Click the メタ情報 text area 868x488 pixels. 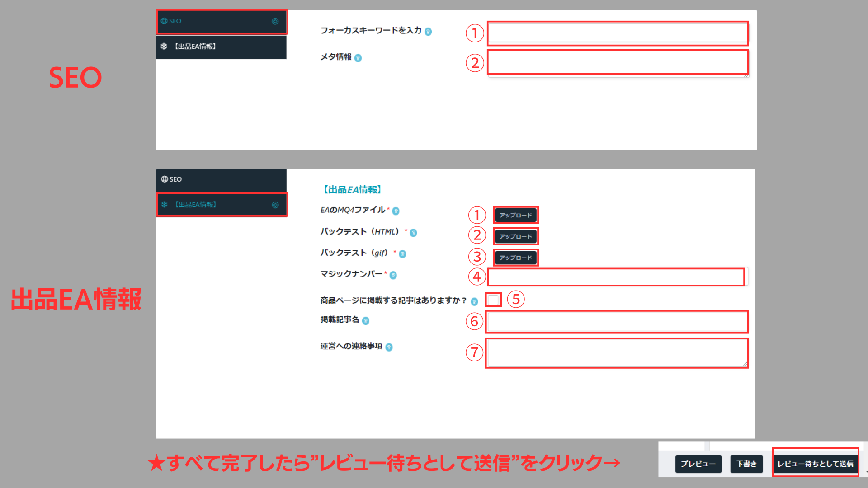click(618, 64)
